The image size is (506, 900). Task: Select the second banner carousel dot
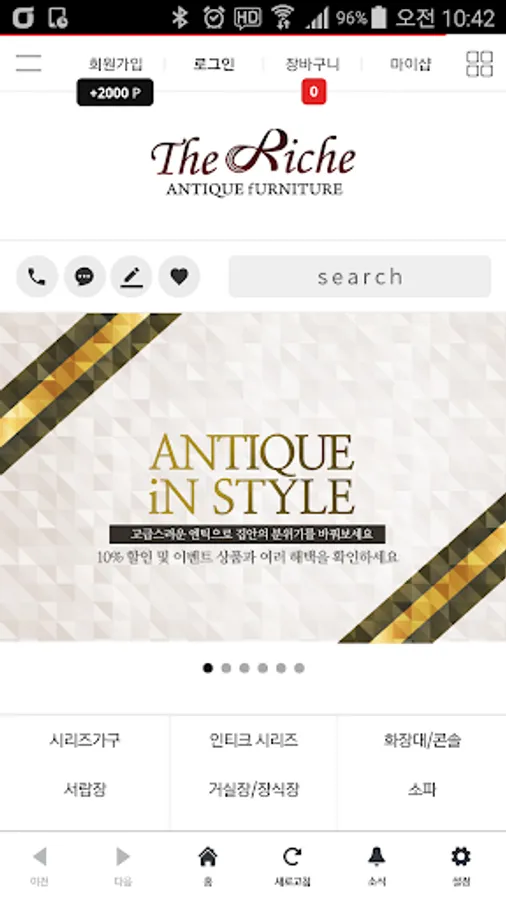click(226, 668)
